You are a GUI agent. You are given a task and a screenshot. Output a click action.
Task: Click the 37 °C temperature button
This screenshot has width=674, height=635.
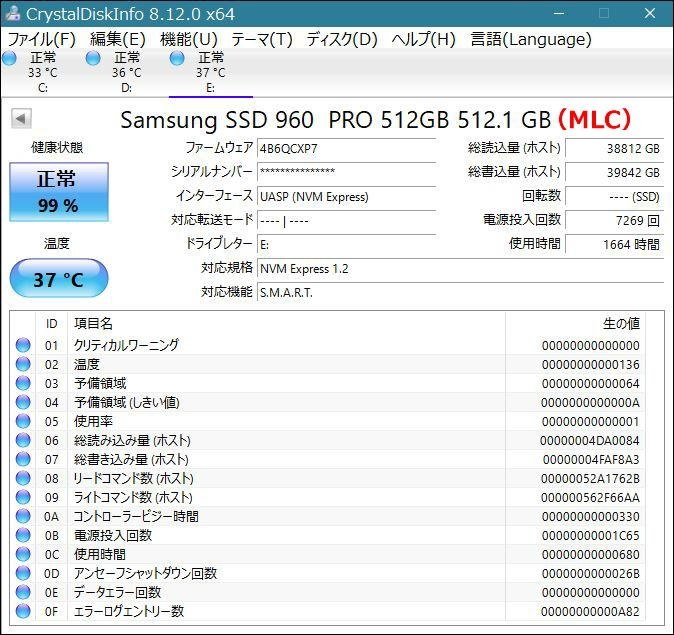[x=59, y=278]
